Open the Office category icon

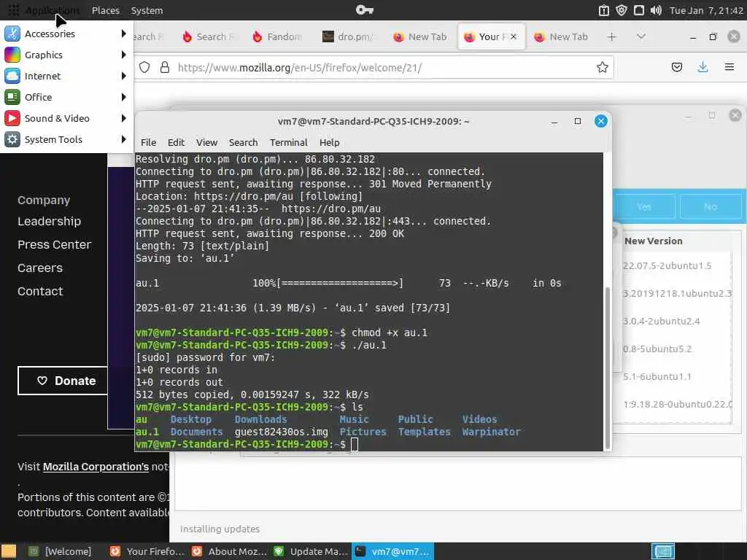point(12,97)
